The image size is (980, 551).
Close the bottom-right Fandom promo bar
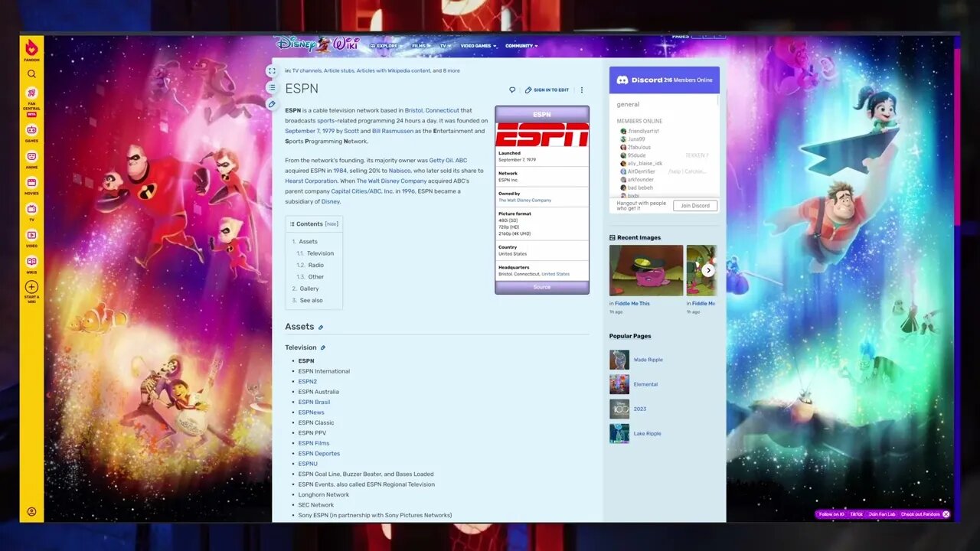[x=946, y=514]
